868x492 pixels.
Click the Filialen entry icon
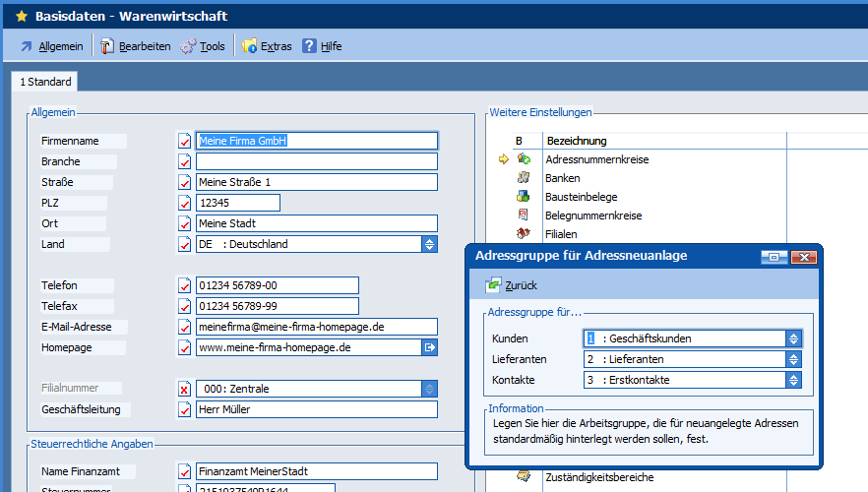(x=525, y=234)
